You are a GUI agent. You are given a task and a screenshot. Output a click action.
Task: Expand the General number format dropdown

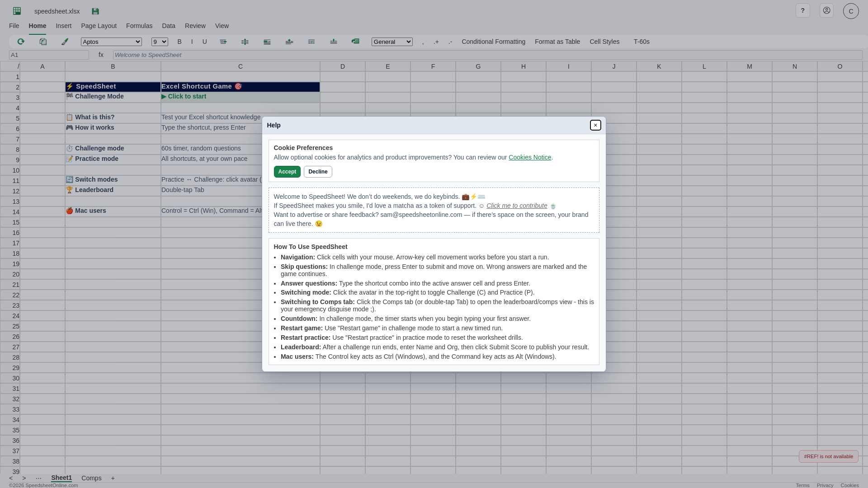(392, 42)
